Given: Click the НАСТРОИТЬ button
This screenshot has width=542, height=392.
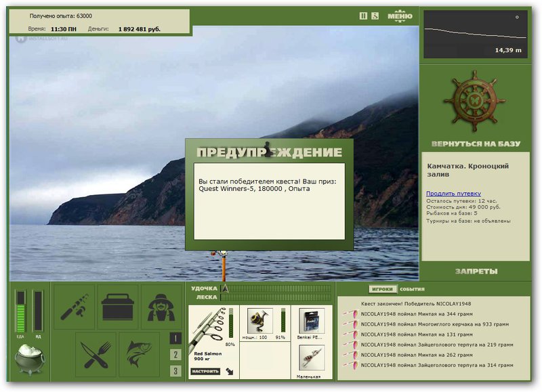Looking at the screenshot, I should 205,372.
